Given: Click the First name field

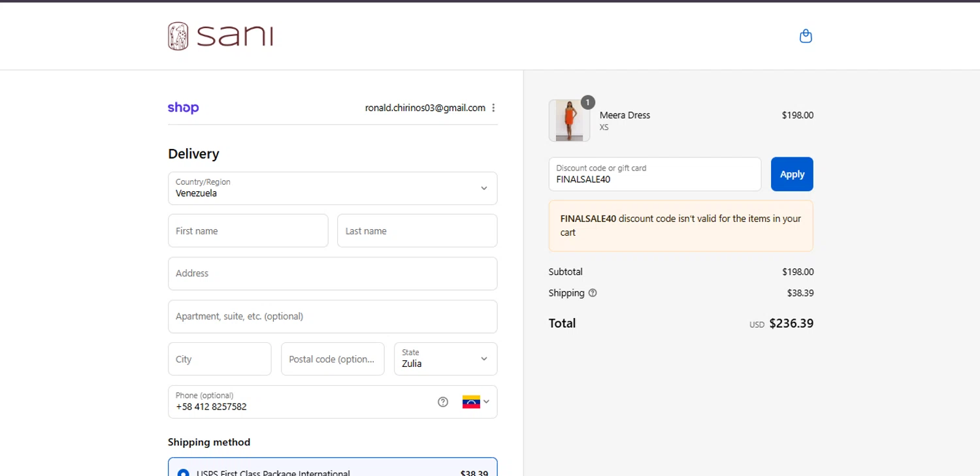Looking at the screenshot, I should point(248,230).
